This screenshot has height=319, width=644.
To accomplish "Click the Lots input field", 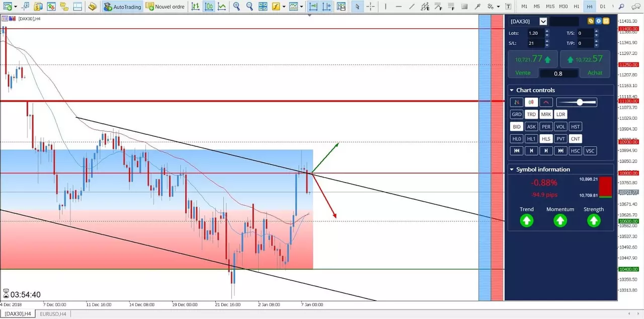I will click(535, 33).
